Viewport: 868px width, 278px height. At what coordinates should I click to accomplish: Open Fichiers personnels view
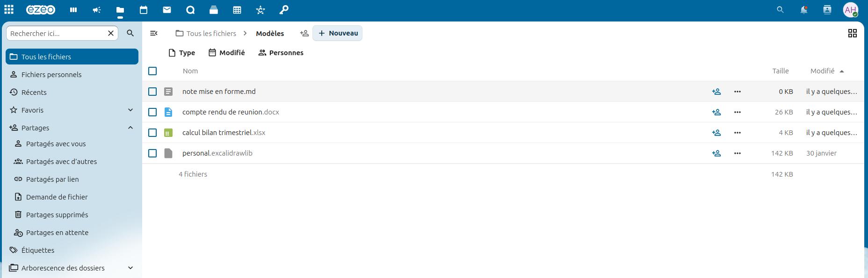(x=72, y=74)
